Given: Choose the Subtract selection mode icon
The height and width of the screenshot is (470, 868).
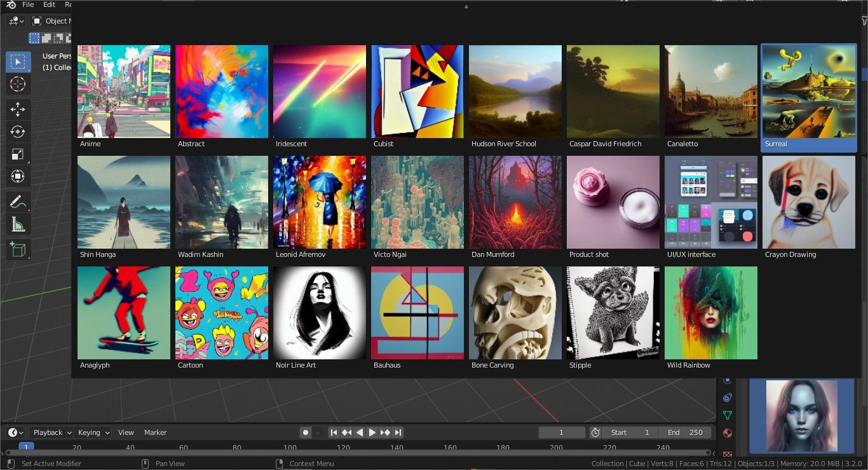Looking at the screenshot, I should tap(57, 38).
